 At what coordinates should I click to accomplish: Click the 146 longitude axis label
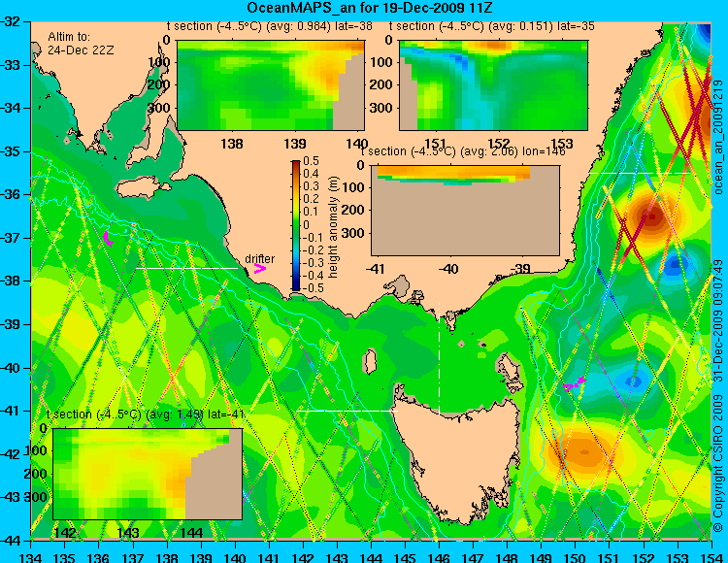pyautogui.click(x=439, y=557)
